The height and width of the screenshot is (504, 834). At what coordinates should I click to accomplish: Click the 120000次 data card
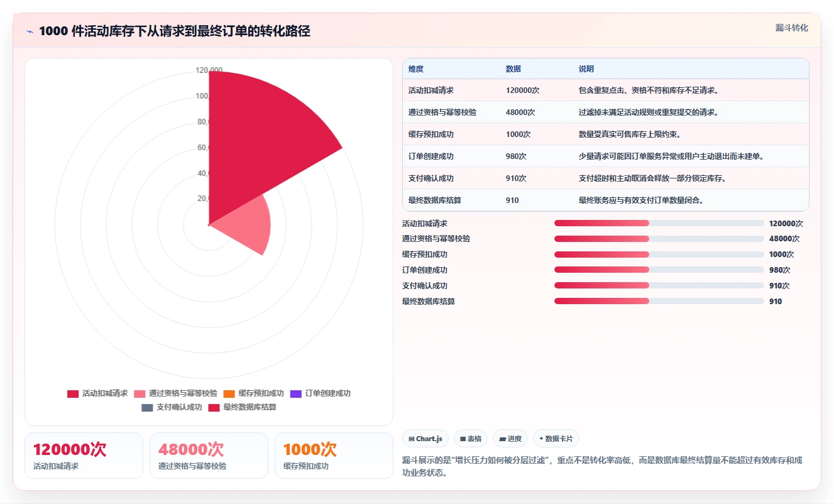tap(84, 456)
